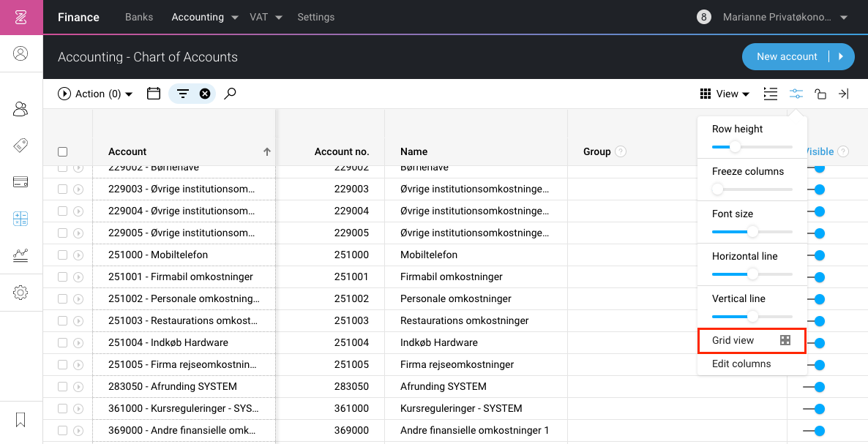This screenshot has height=444, width=868.
Task: Go to the Banks tab
Action: (x=139, y=17)
